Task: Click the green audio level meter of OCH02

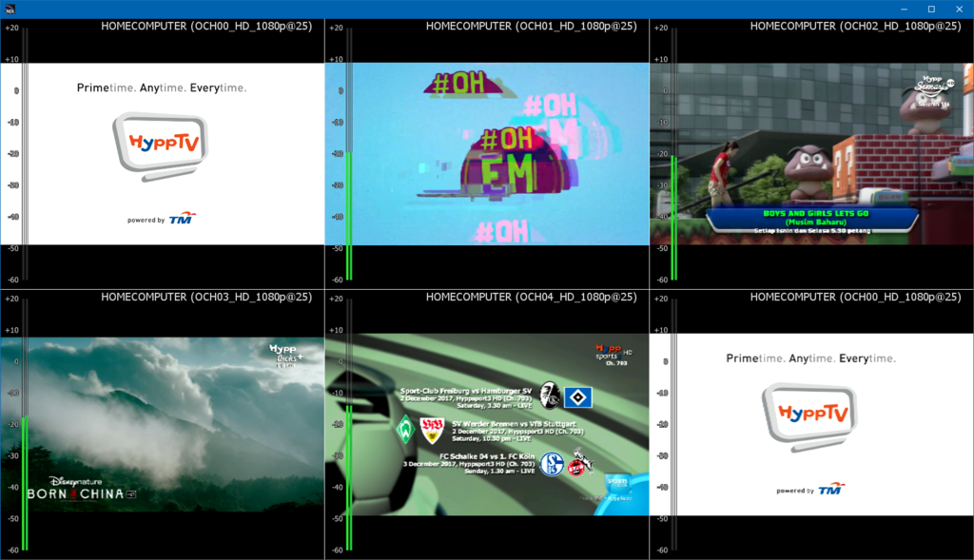Action: [x=674, y=218]
